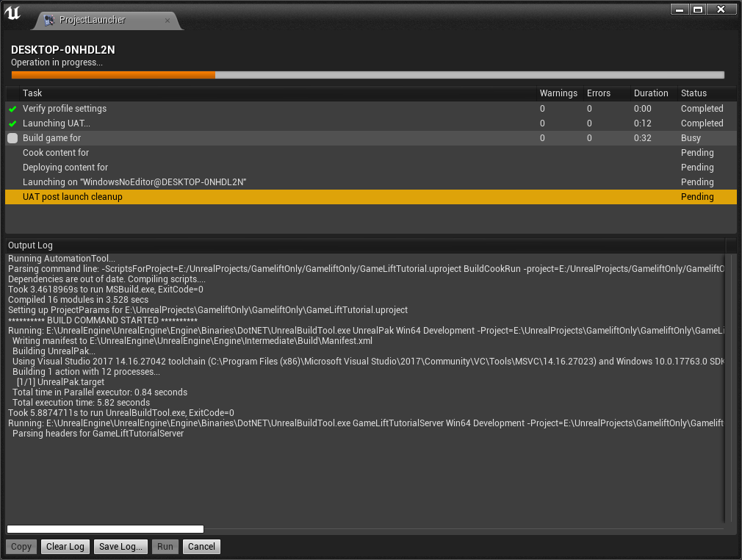Click green checkmark beside Verify profile settings

12,109
